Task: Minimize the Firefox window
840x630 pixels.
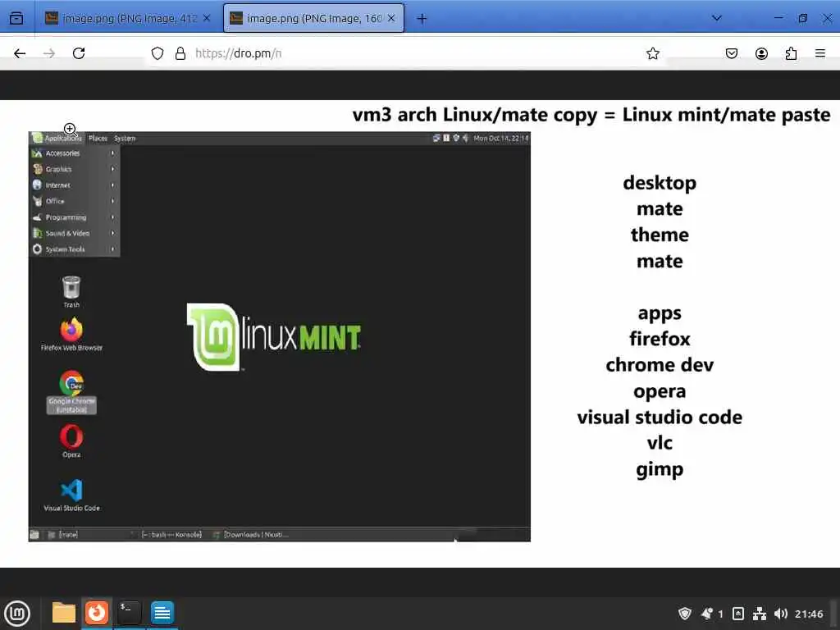Action: (778, 18)
